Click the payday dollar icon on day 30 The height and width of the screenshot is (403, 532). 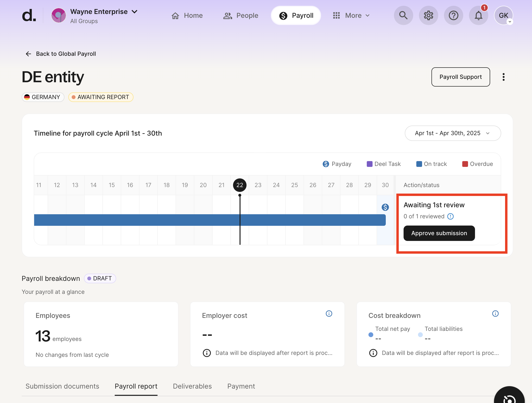point(385,207)
